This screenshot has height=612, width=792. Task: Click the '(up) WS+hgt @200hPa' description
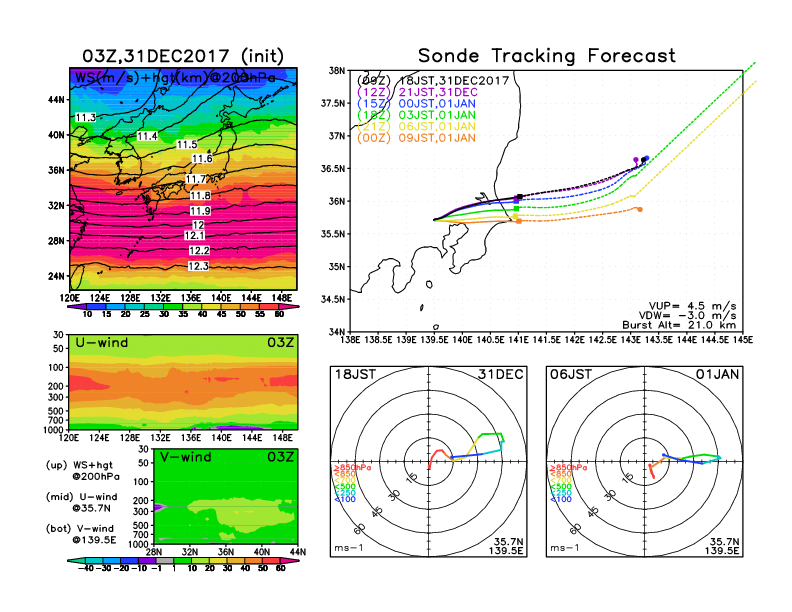pos(82,471)
